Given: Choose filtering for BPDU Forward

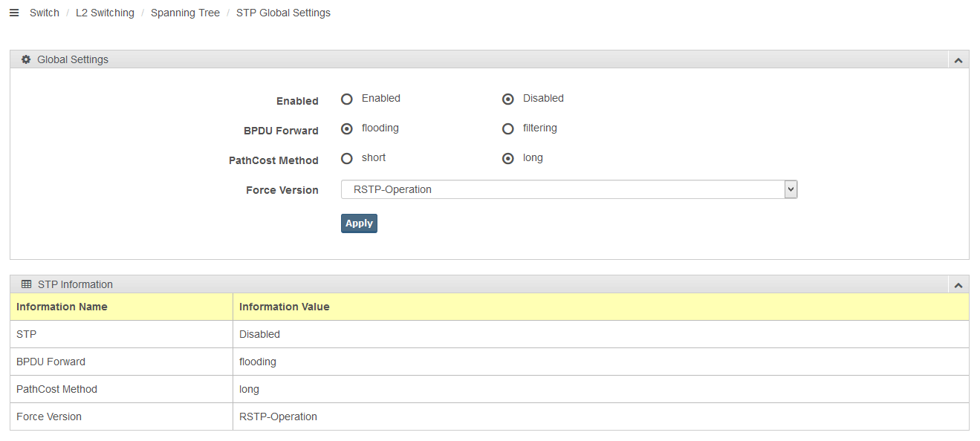Looking at the screenshot, I should pyautogui.click(x=508, y=128).
